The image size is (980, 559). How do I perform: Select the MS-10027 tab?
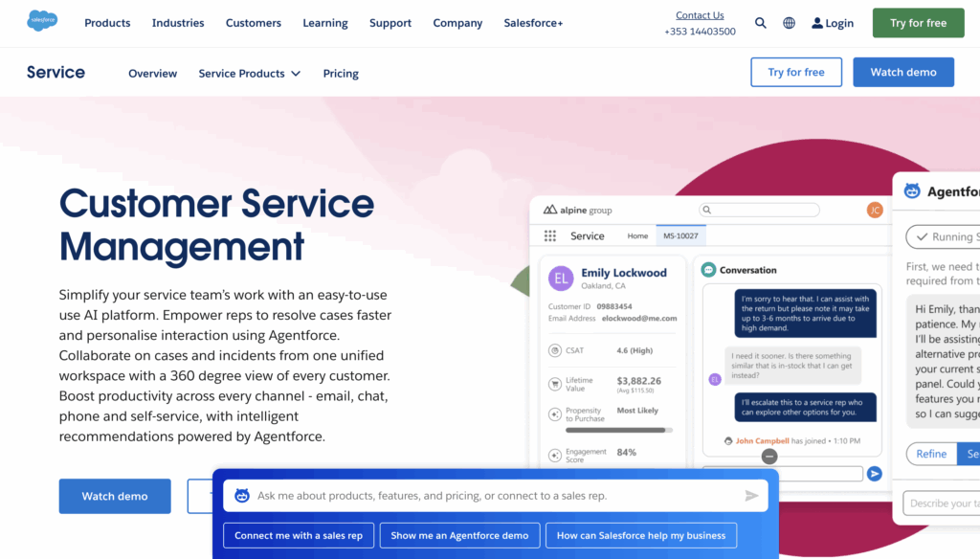(680, 235)
